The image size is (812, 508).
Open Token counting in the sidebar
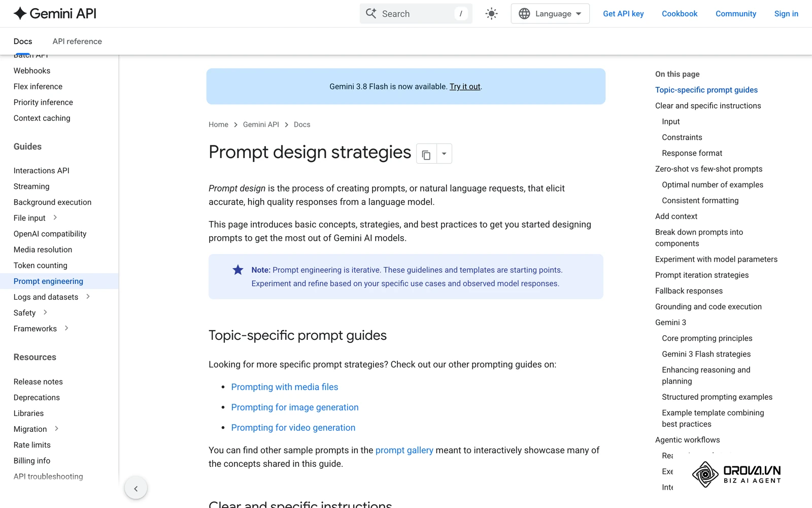tap(41, 265)
